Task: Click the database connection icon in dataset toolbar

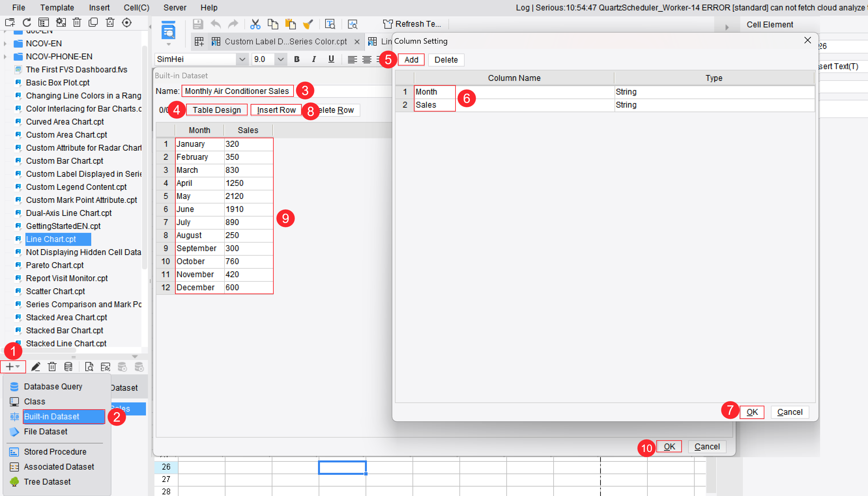Action: 68,367
